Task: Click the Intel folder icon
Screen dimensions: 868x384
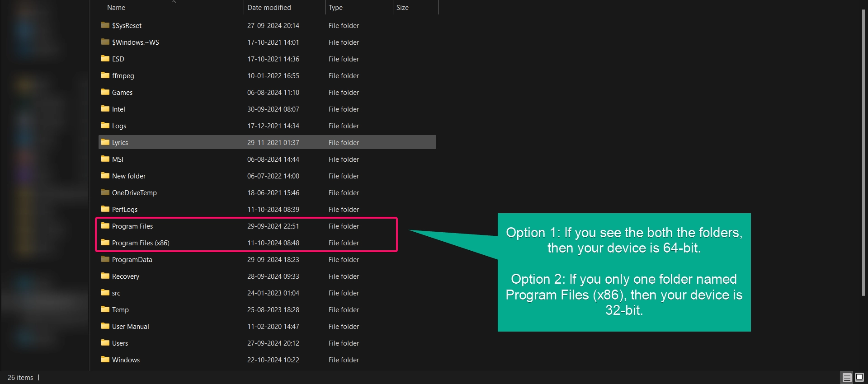Action: 105,108
